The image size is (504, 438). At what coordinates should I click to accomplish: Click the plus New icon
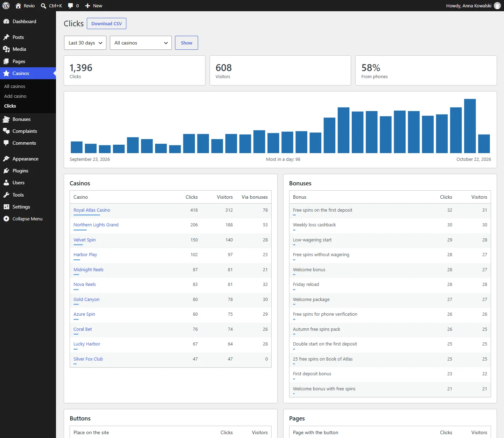point(88,6)
